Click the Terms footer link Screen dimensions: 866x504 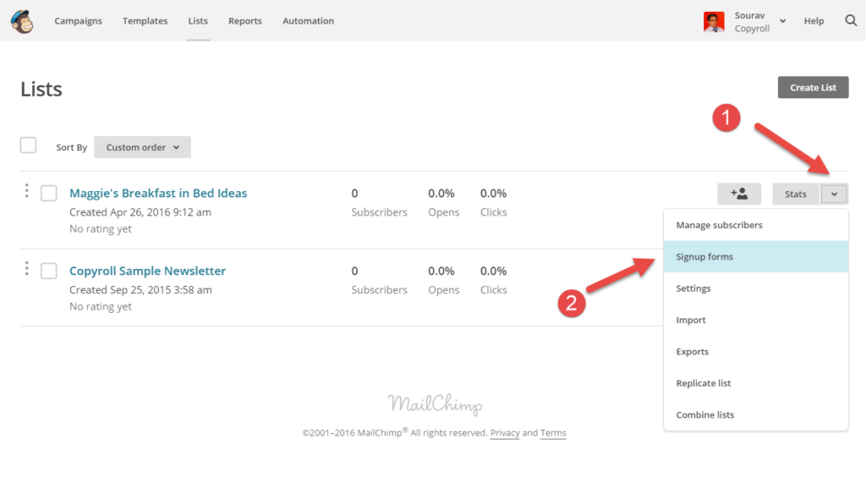pos(553,433)
